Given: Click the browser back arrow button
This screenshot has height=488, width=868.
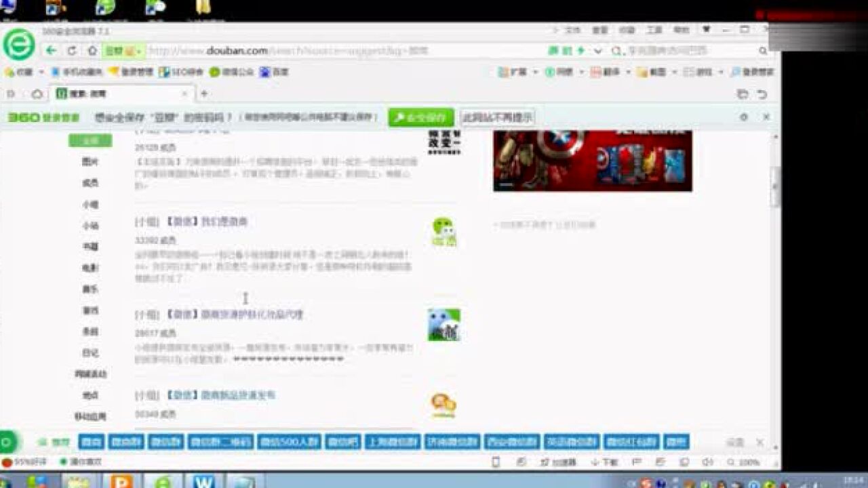Looking at the screenshot, I should pos(52,51).
